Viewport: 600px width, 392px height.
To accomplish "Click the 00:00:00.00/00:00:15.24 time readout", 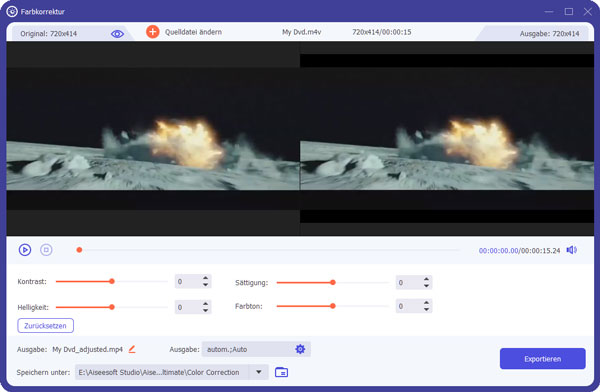I will click(519, 251).
